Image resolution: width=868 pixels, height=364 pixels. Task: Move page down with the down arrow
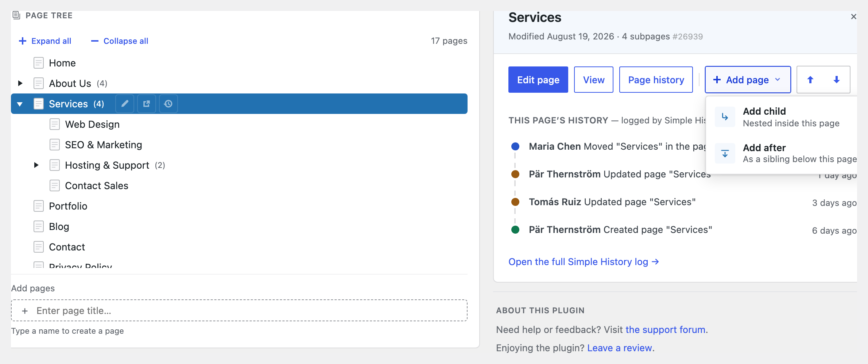(x=837, y=80)
